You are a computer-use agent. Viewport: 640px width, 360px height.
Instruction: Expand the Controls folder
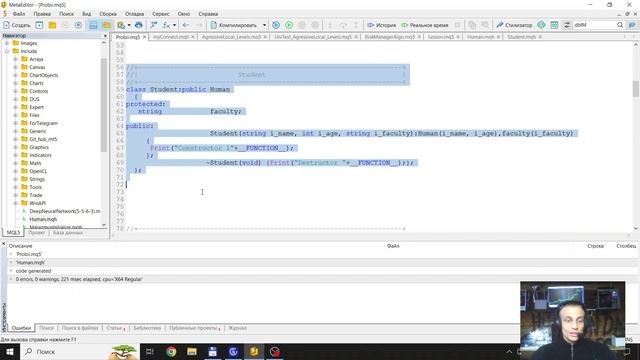pos(16,91)
